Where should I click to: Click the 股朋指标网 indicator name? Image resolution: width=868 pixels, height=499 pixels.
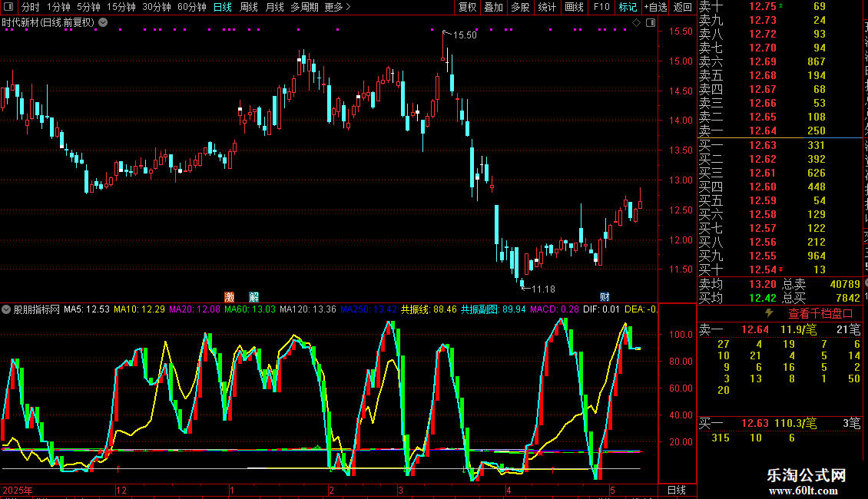[37, 309]
